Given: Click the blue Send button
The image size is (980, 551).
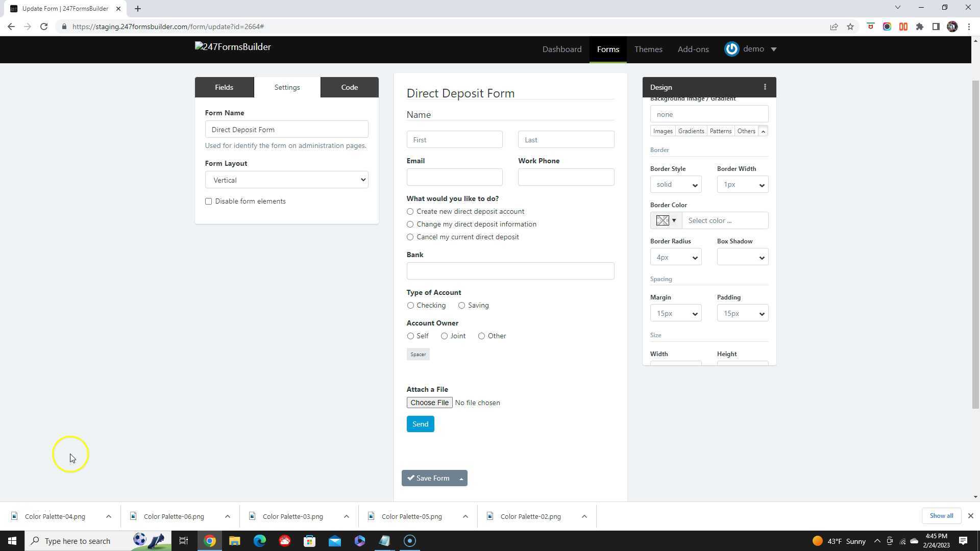Looking at the screenshot, I should pos(420,424).
